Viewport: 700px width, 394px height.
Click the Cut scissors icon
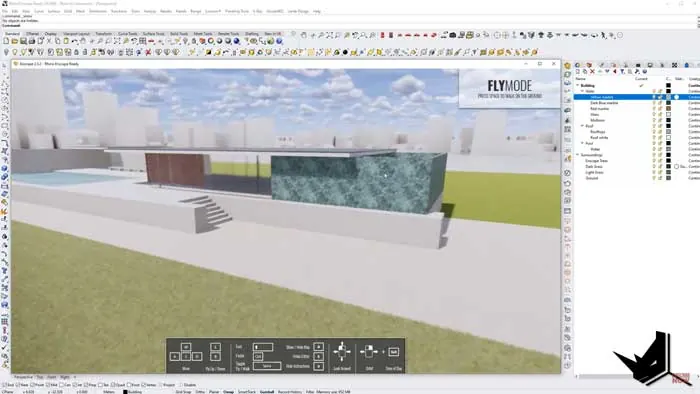pyautogui.click(x=49, y=41)
